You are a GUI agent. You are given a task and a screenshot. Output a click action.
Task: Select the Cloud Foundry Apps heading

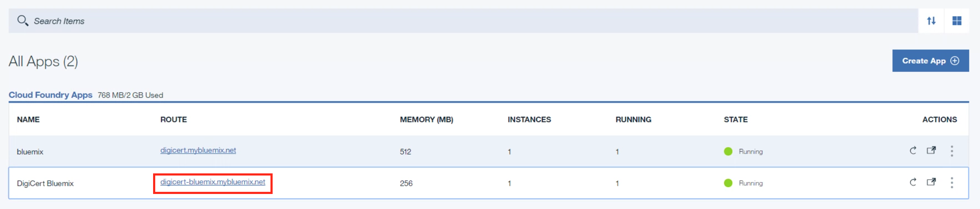point(50,95)
